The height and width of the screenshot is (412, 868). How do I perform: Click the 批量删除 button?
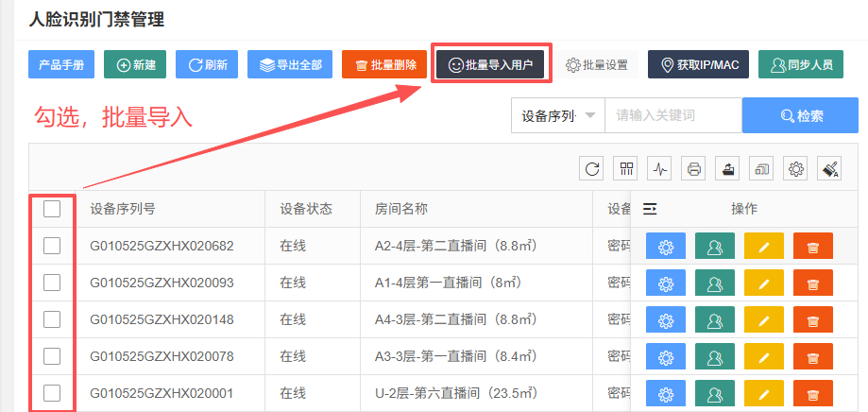[384, 65]
